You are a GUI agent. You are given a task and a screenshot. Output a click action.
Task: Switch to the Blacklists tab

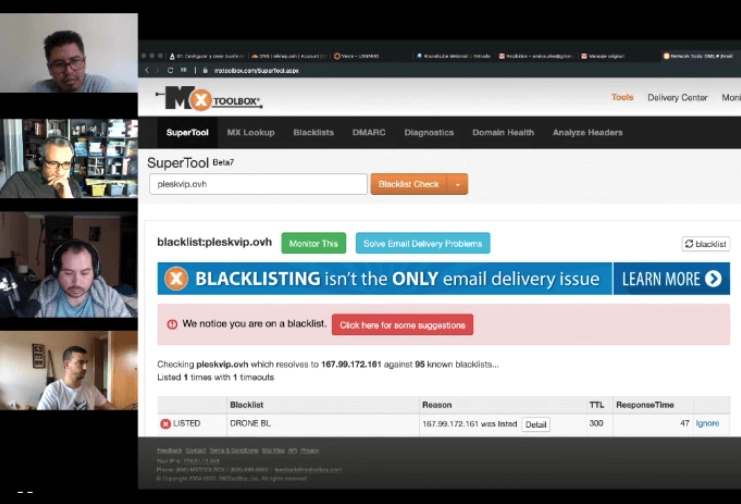(x=313, y=132)
